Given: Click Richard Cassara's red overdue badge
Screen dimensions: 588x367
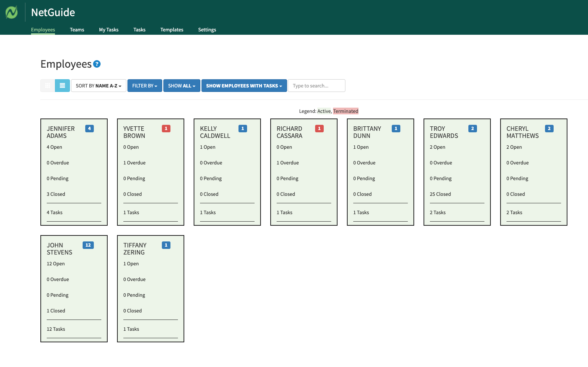Looking at the screenshot, I should (319, 129).
